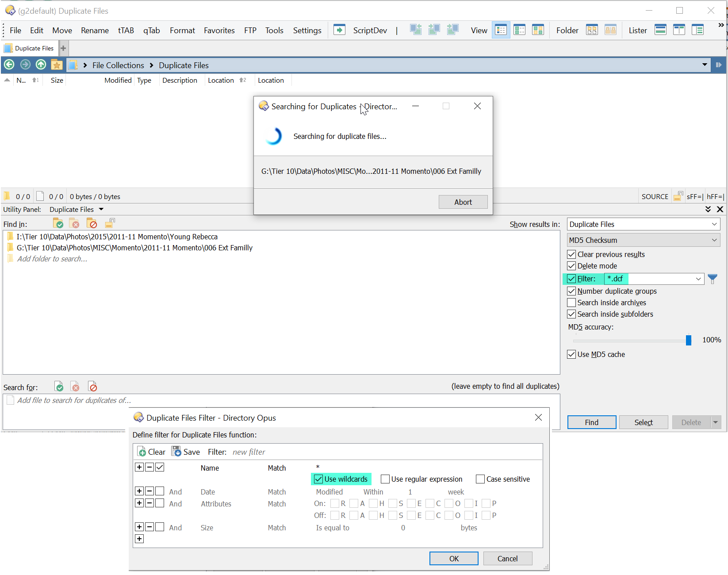Screen dimensions: 728x575
Task: Toggle Use MD5 cache checkbox
Action: coord(571,354)
